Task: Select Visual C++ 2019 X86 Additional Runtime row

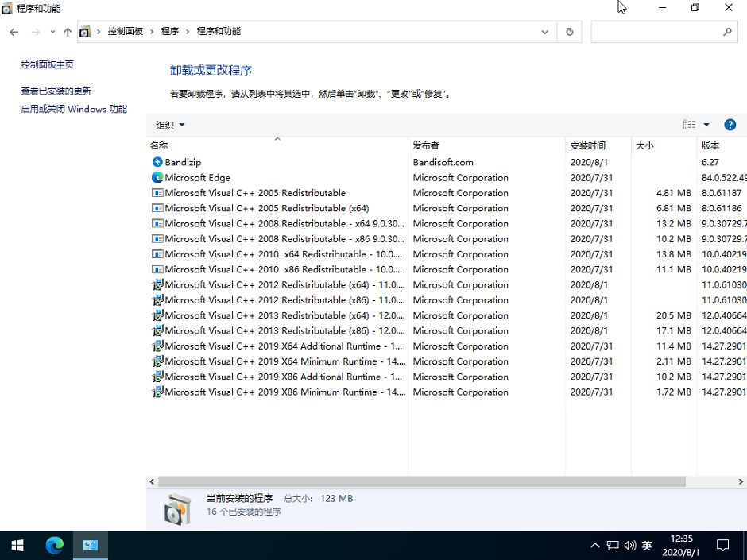Action: click(447, 377)
